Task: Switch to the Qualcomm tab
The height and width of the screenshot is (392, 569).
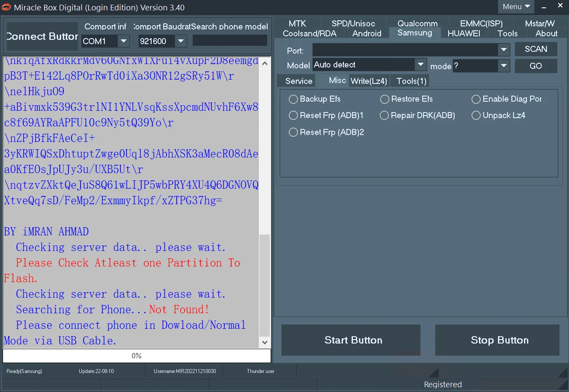Action: click(417, 23)
